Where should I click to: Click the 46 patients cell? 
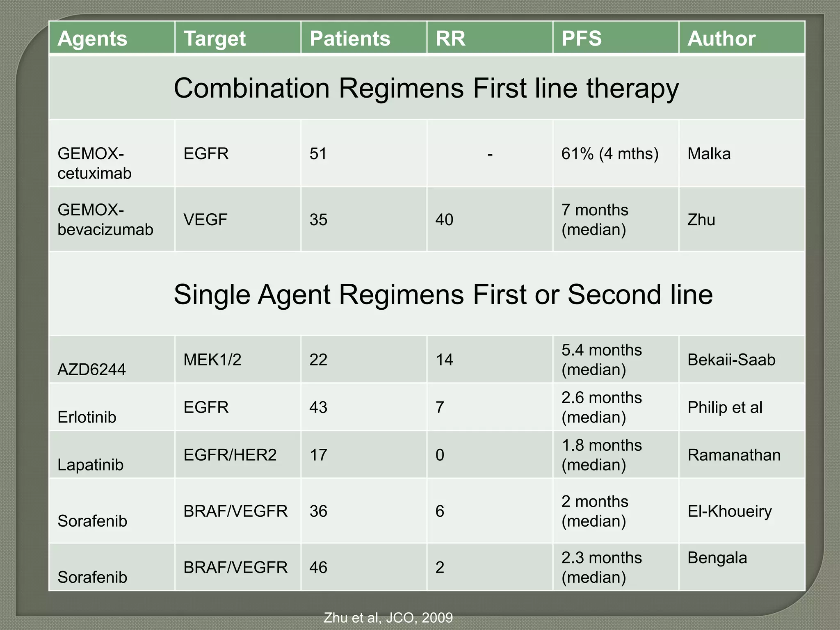click(x=364, y=567)
